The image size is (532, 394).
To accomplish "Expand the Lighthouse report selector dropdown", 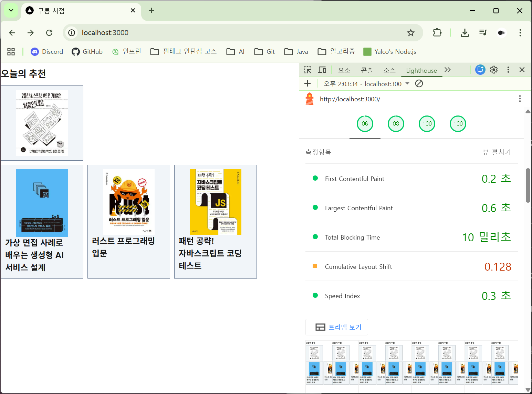I will [x=407, y=83].
